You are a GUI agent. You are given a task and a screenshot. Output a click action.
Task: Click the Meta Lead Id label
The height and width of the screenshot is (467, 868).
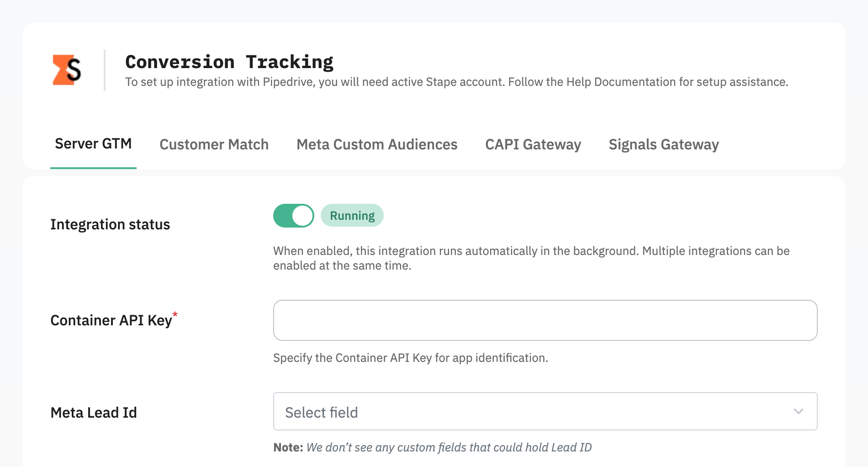point(94,413)
